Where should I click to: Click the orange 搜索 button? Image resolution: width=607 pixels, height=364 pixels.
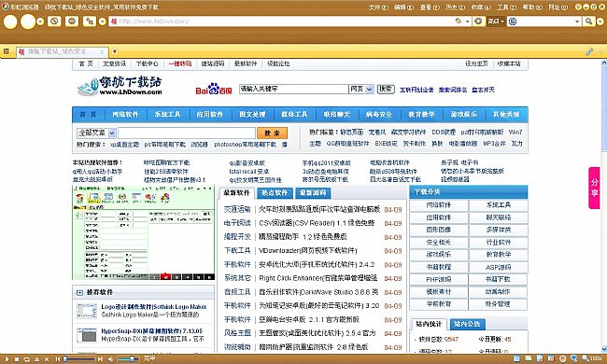272,133
